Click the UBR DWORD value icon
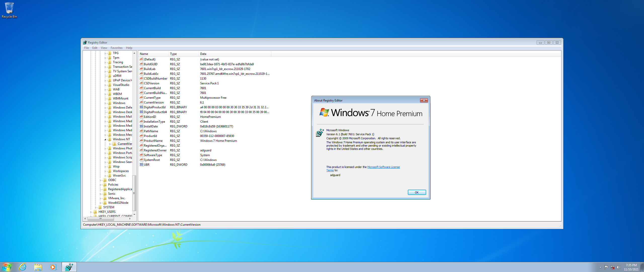The width and height of the screenshot is (644, 272). pyautogui.click(x=141, y=164)
